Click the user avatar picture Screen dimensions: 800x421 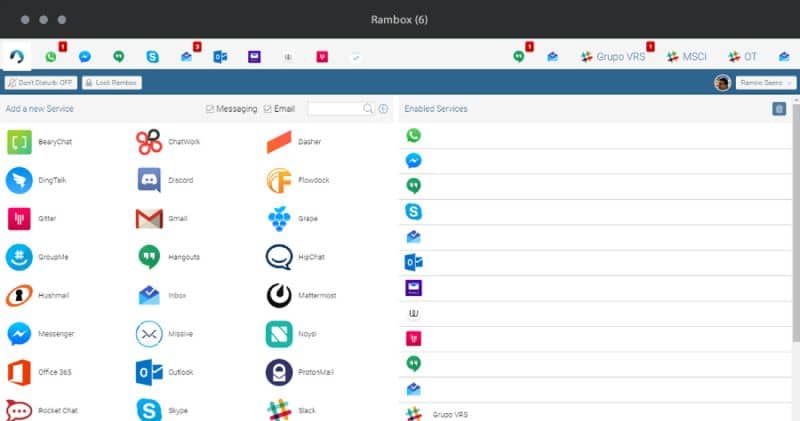click(x=722, y=83)
